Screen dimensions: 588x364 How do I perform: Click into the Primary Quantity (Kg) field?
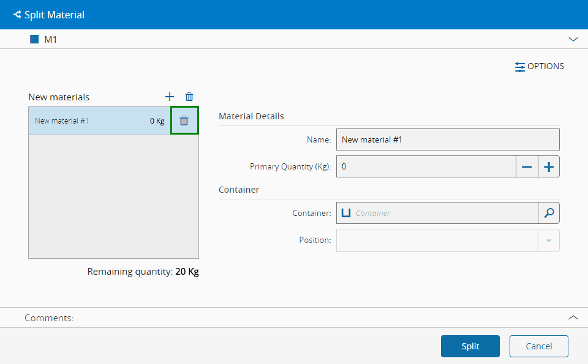pyautogui.click(x=426, y=166)
